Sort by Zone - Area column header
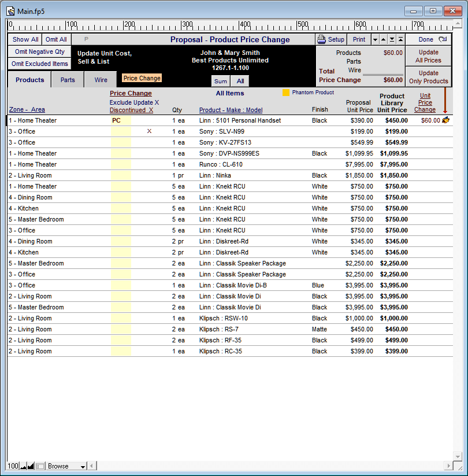The height and width of the screenshot is (476, 468). (x=27, y=109)
